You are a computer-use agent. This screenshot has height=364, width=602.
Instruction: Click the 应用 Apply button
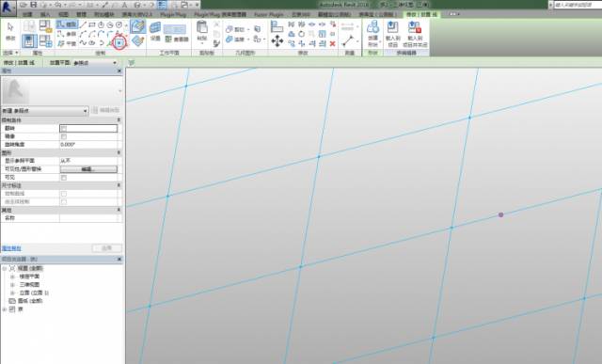point(106,248)
